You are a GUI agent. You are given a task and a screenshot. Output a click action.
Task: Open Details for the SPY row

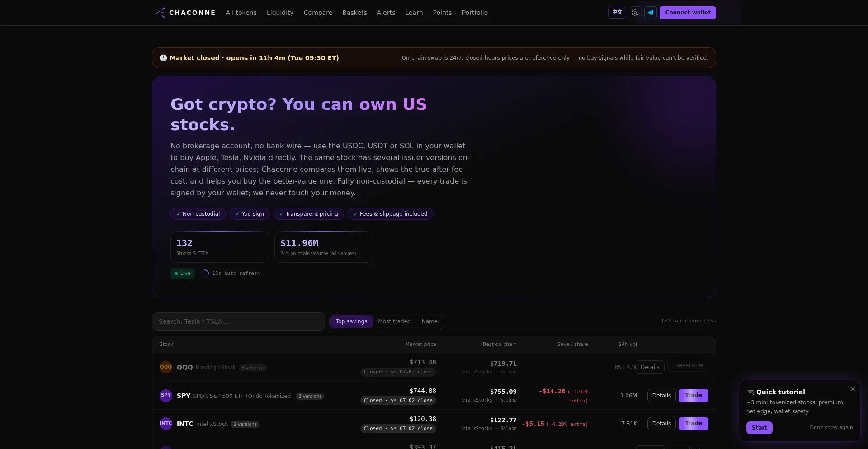(661, 396)
